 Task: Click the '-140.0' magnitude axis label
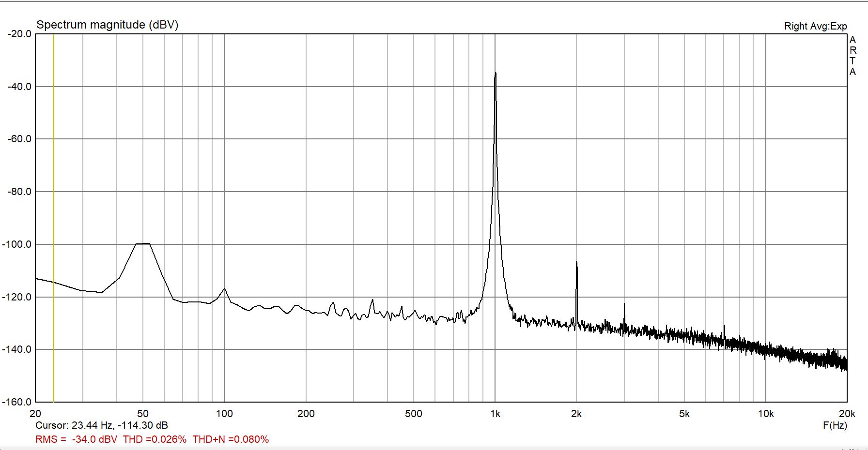coord(17,349)
